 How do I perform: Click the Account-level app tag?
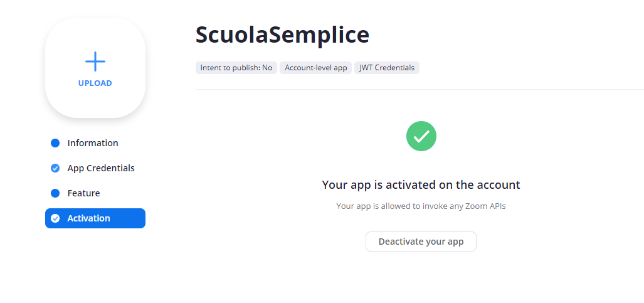coord(316,68)
